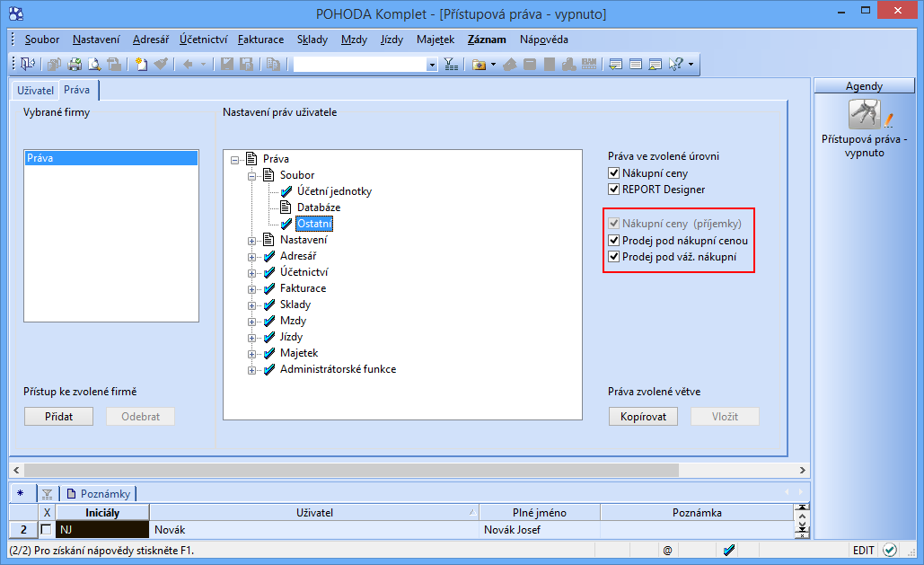Expand the Mzdy tree node
Screen dimensions: 924x565
pos(251,322)
